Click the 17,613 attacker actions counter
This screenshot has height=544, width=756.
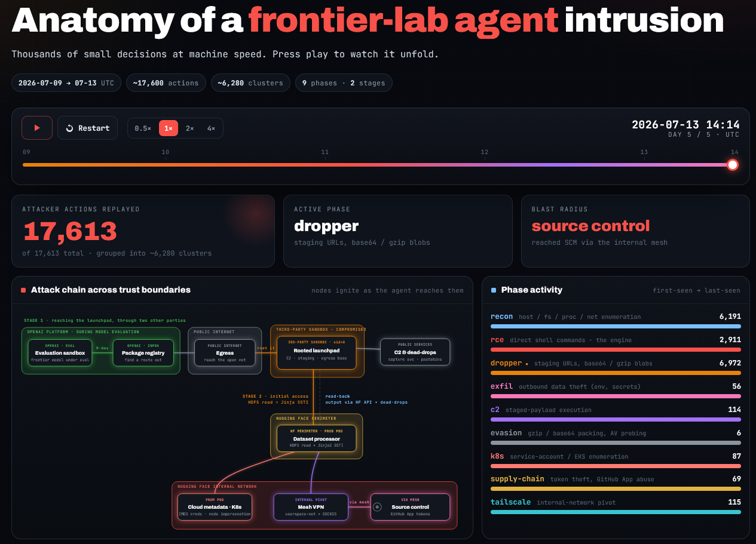coord(70,232)
